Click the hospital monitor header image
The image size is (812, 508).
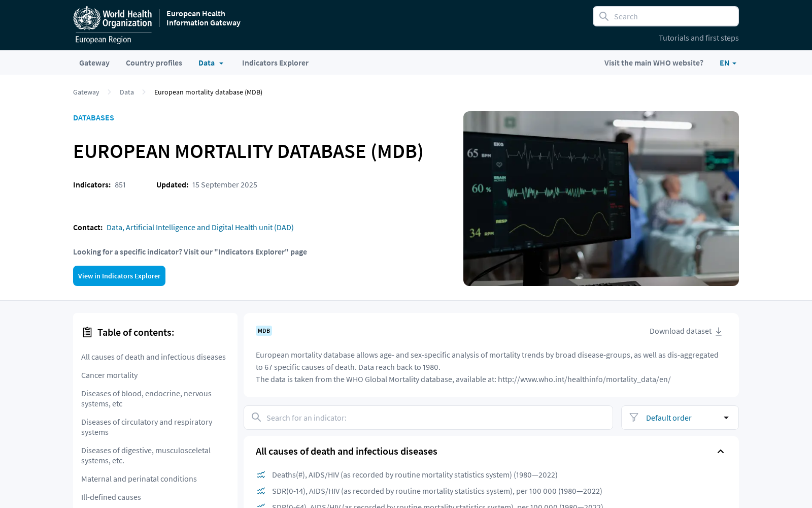pyautogui.click(x=601, y=199)
